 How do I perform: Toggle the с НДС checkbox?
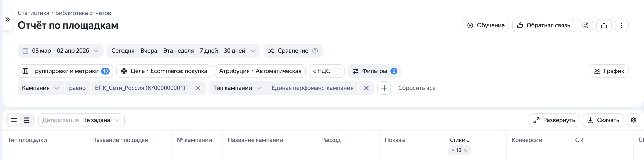337,71
